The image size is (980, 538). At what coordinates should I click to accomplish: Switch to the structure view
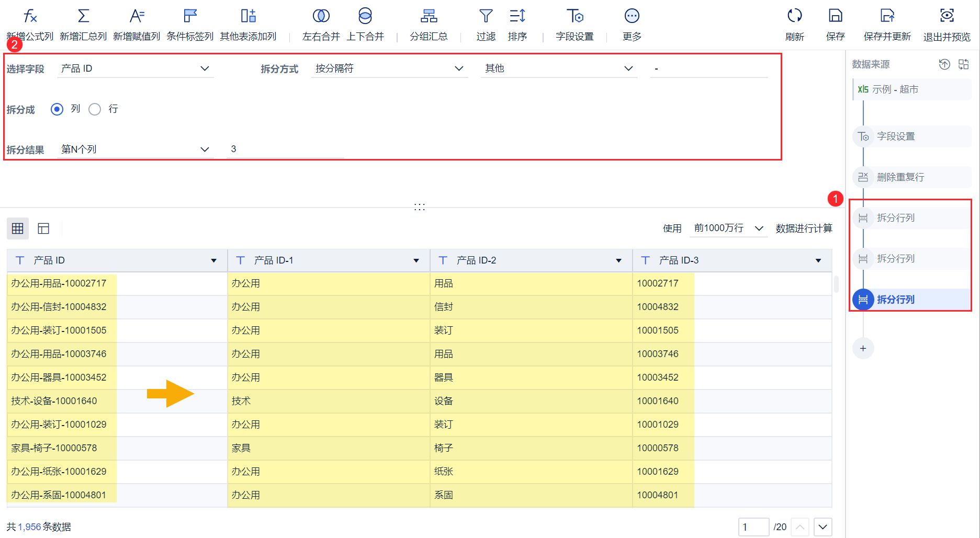click(43, 228)
